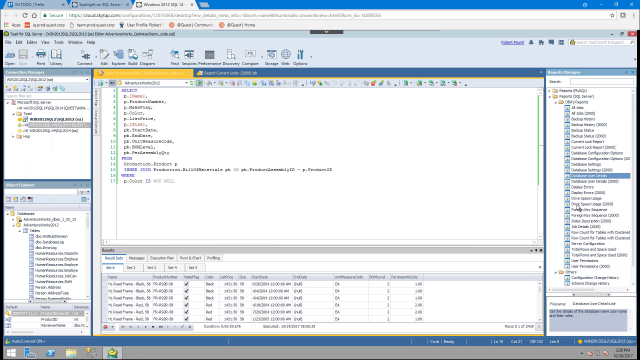Image resolution: width=640 pixels, height=360 pixels.
Task: Open the AdventureWorks2012 database dropdown
Action: [186, 83]
